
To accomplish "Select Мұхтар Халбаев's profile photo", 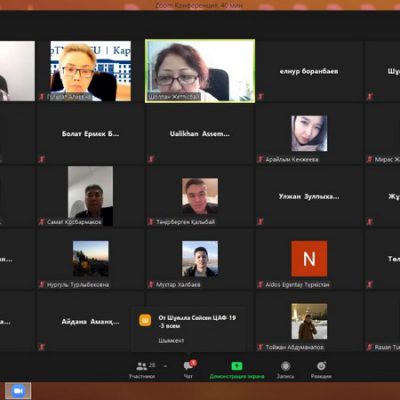I will [x=200, y=259].
